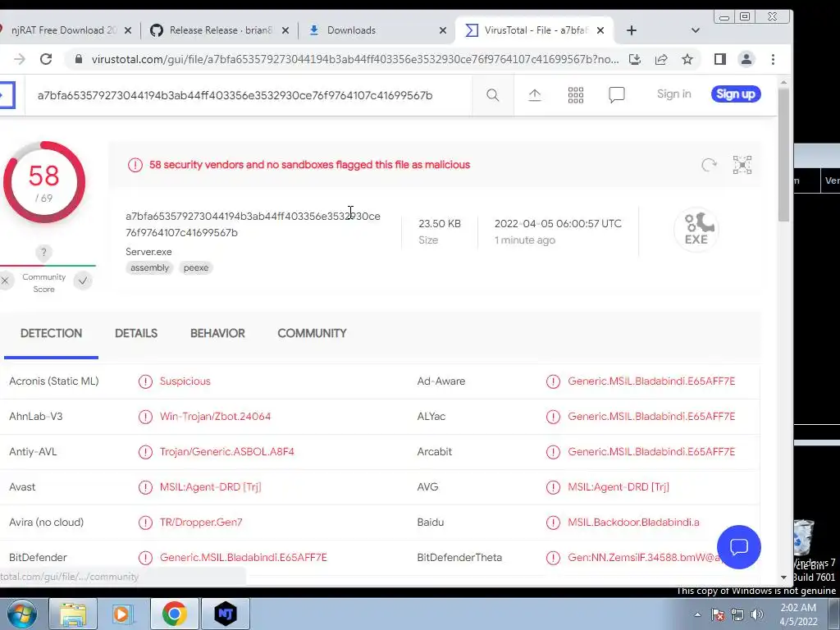The width and height of the screenshot is (840, 630).
Task: Click the reanalyze file refresh icon
Action: coord(709,165)
